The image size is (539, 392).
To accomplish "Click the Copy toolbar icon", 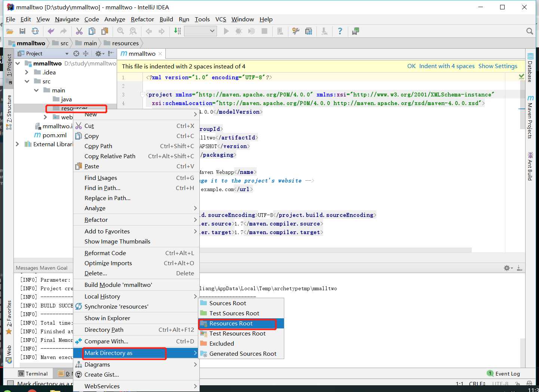I will 92,31.
